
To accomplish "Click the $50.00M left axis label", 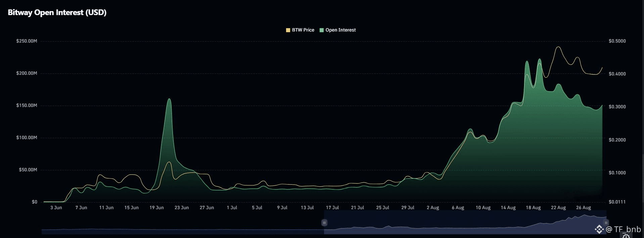I will 28,170.
